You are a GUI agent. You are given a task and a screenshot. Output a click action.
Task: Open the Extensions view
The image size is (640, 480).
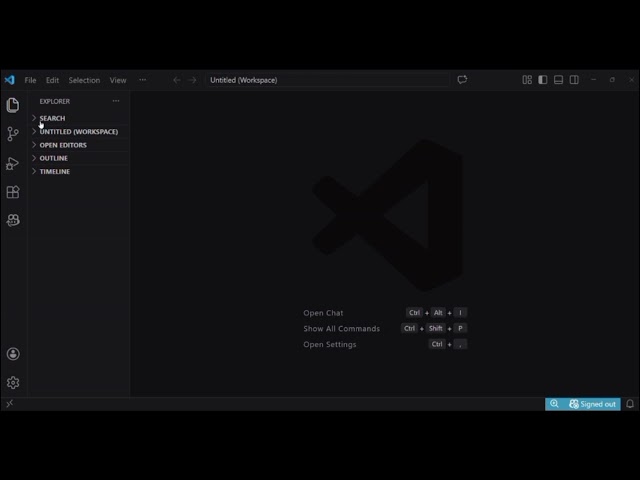click(13, 192)
